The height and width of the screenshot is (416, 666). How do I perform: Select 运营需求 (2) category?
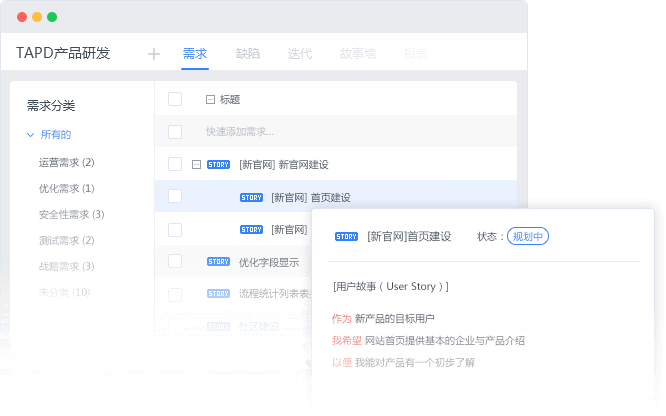click(66, 162)
